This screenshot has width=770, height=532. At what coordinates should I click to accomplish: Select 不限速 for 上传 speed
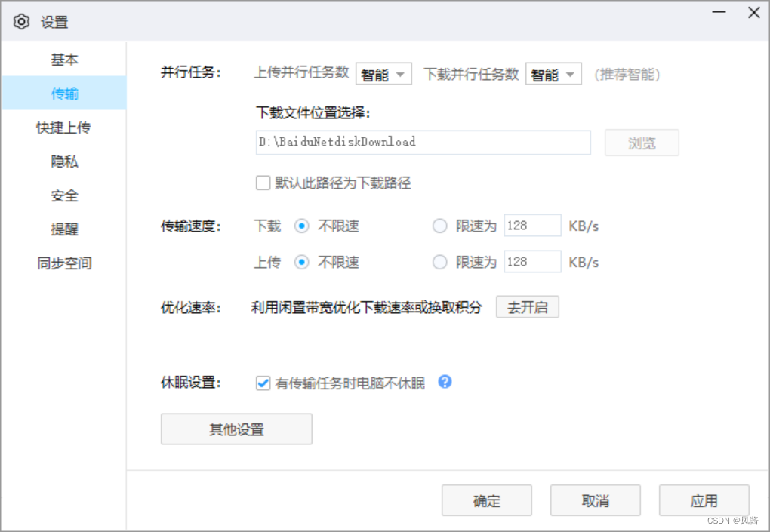[301, 263]
